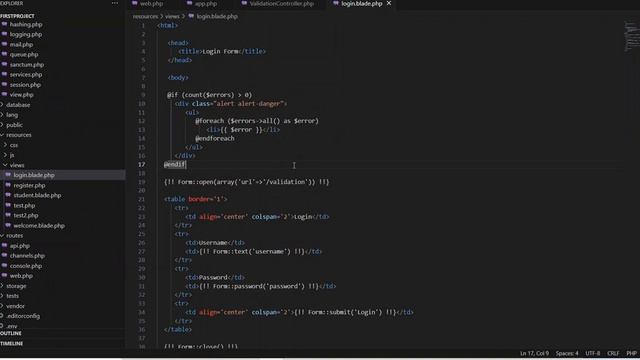Click the @foreach errors line
Image resolution: width=640 pixels, height=360 pixels.
tap(257, 121)
